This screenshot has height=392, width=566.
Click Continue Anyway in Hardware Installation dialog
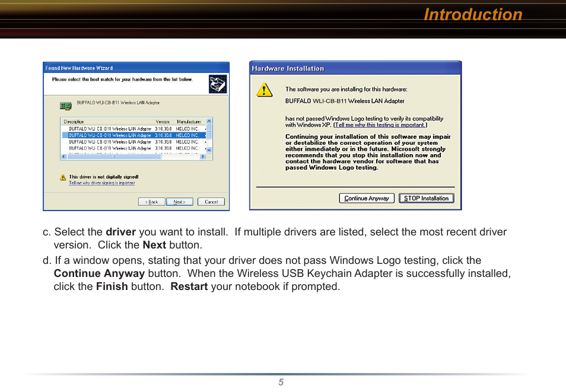[367, 198]
